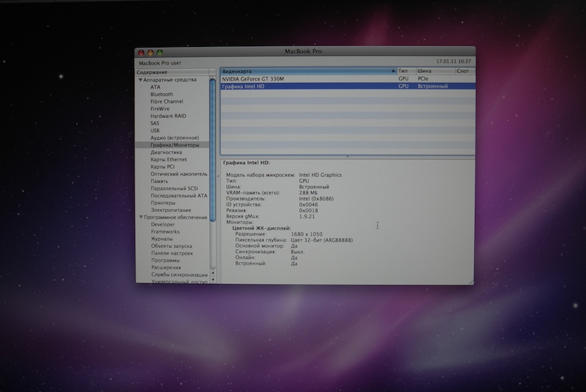This screenshot has height=392, width=586.
Task: Click Intel HD Graphics chipset value
Action: (320, 175)
